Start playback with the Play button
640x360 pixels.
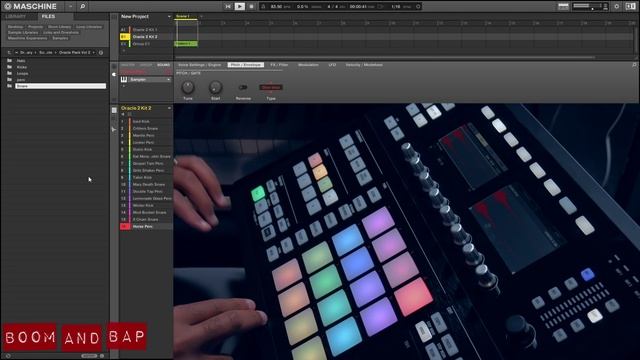(x=240, y=6)
